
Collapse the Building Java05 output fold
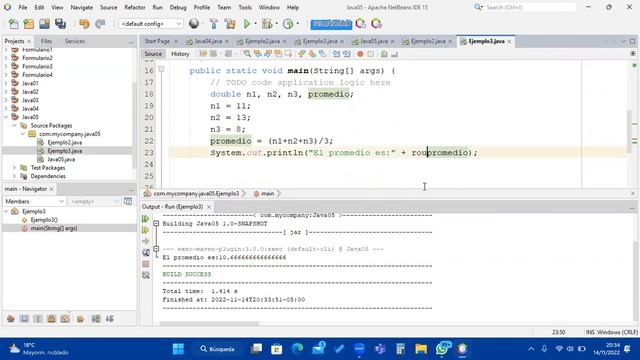[156, 224]
